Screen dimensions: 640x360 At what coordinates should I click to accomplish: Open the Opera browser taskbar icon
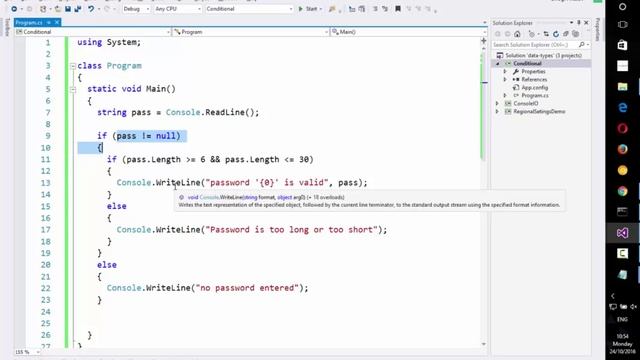(x=622, y=128)
